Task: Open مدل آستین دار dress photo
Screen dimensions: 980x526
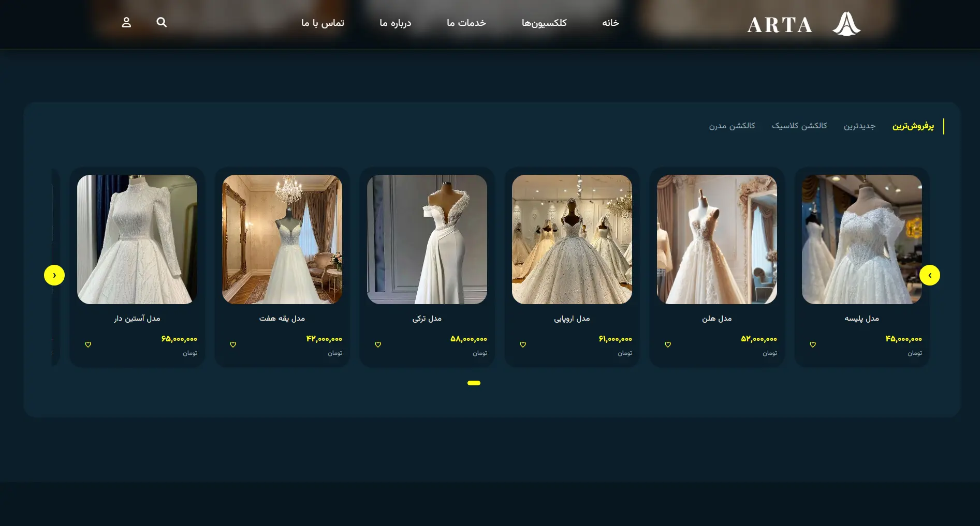Action: pyautogui.click(x=137, y=239)
